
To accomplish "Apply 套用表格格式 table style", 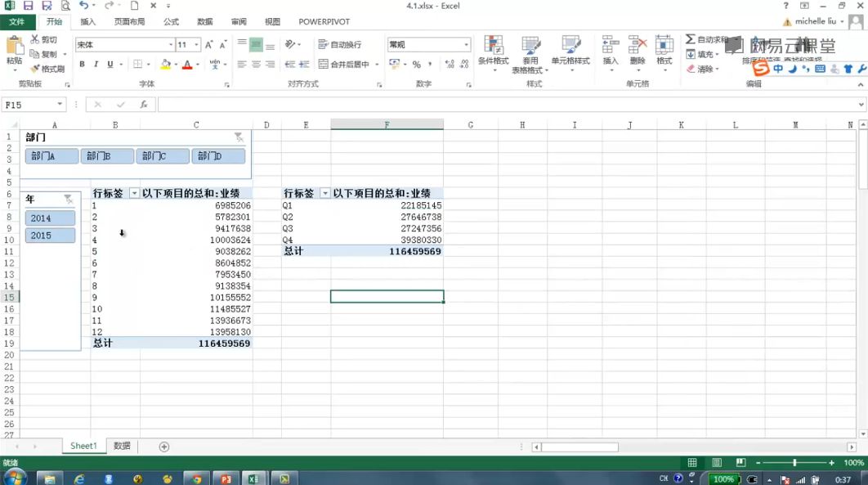I will click(x=532, y=51).
